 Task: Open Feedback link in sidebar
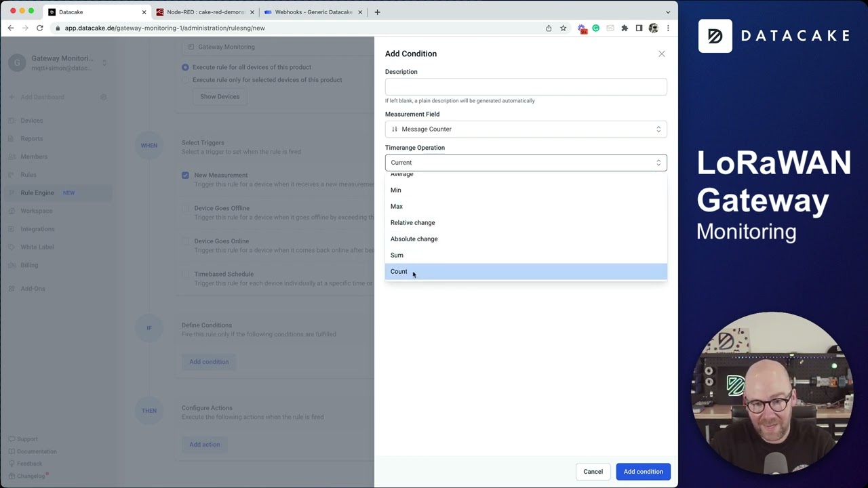click(25, 464)
